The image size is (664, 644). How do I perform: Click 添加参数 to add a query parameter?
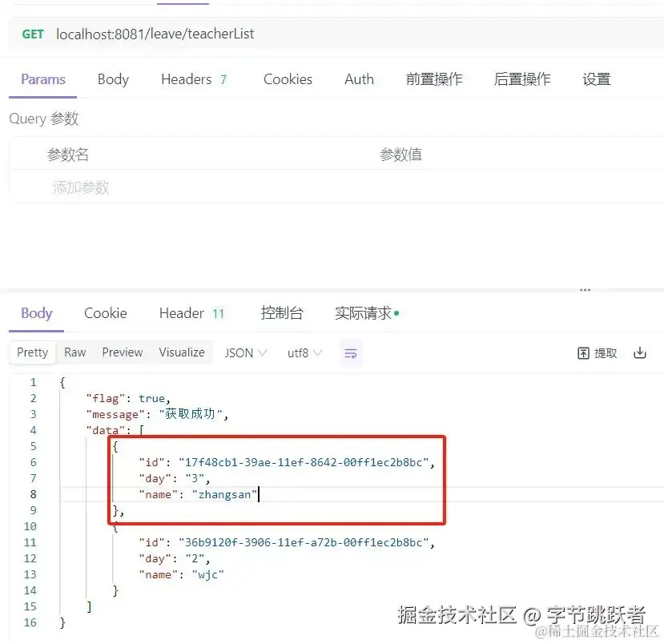point(81,187)
